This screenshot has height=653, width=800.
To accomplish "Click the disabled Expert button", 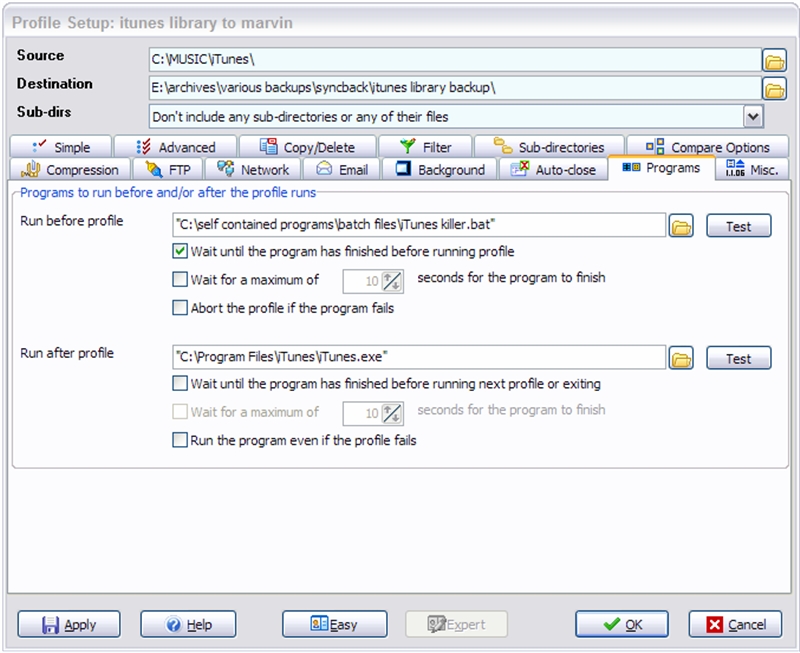I will coord(457,624).
